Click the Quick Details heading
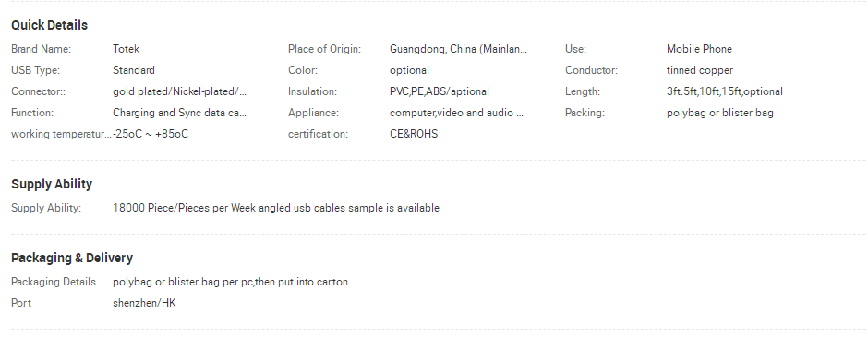The width and height of the screenshot is (868, 339). click(49, 26)
